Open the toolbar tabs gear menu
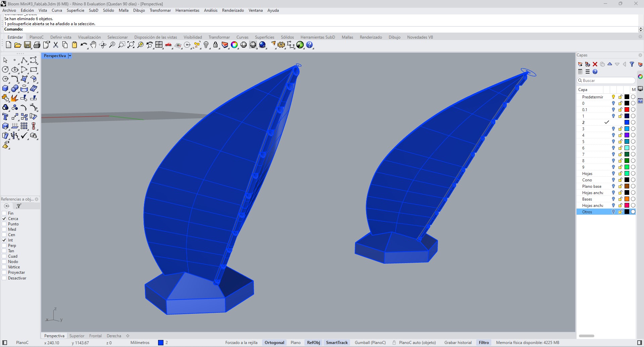644x347 pixels. click(640, 37)
